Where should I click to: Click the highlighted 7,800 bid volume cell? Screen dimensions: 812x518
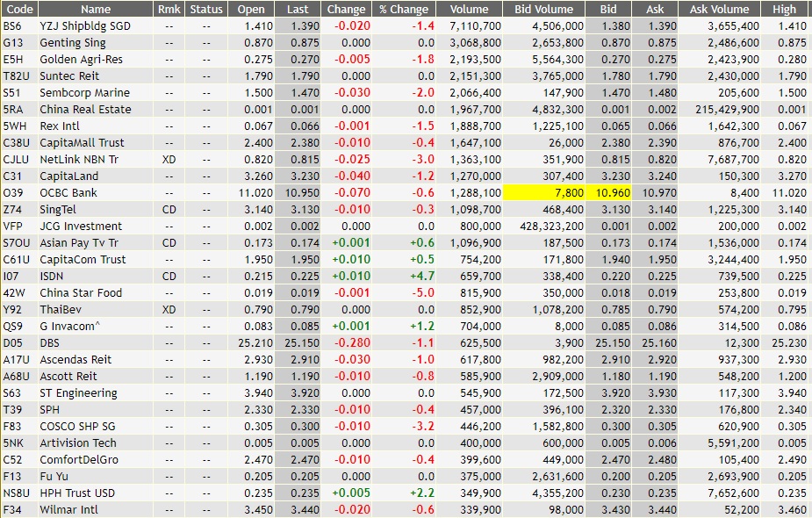click(543, 192)
